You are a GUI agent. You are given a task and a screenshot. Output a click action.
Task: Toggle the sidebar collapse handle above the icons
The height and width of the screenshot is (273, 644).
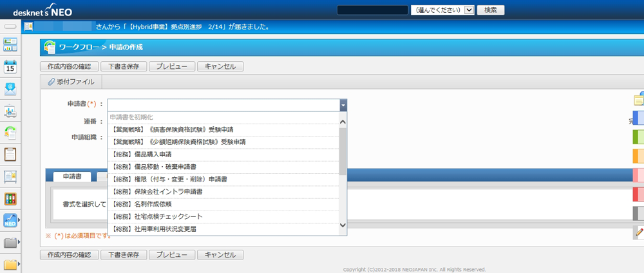pyautogui.click(x=10, y=26)
